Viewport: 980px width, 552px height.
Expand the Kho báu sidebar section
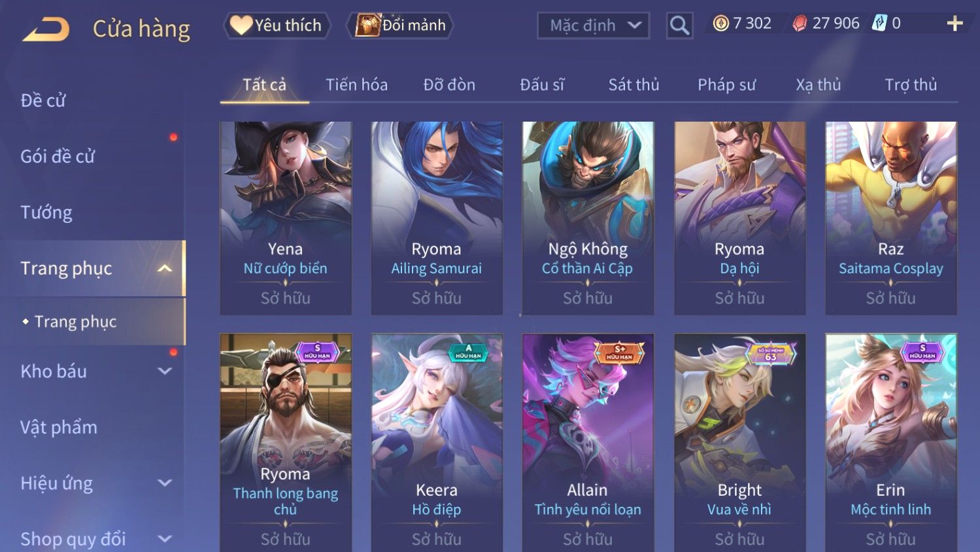click(165, 371)
